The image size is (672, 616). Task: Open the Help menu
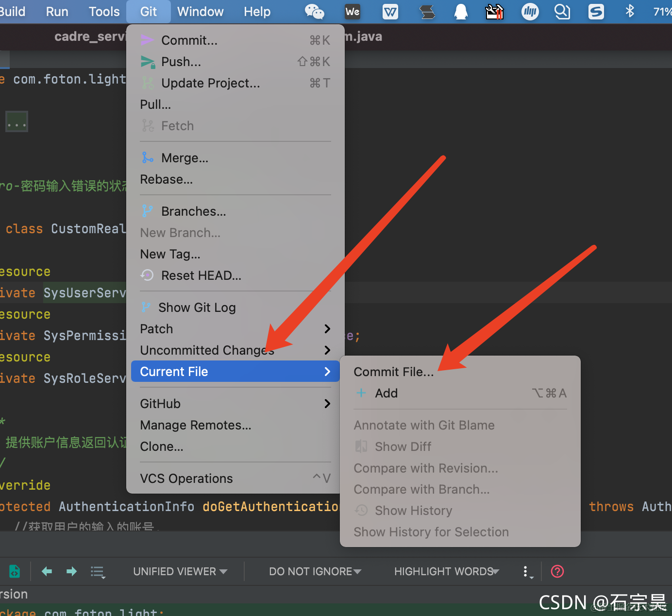pyautogui.click(x=257, y=11)
